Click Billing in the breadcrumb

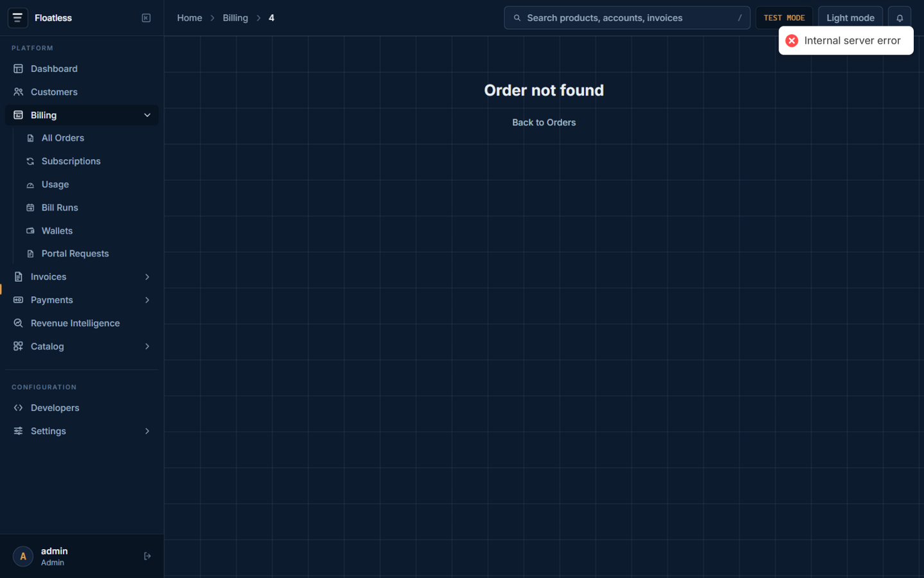235,18
